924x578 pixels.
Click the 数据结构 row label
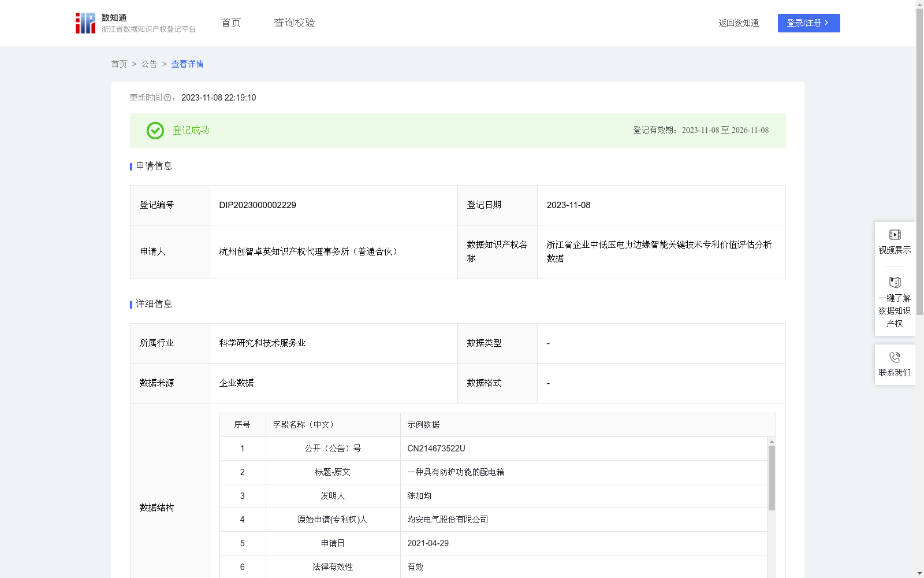(157, 508)
